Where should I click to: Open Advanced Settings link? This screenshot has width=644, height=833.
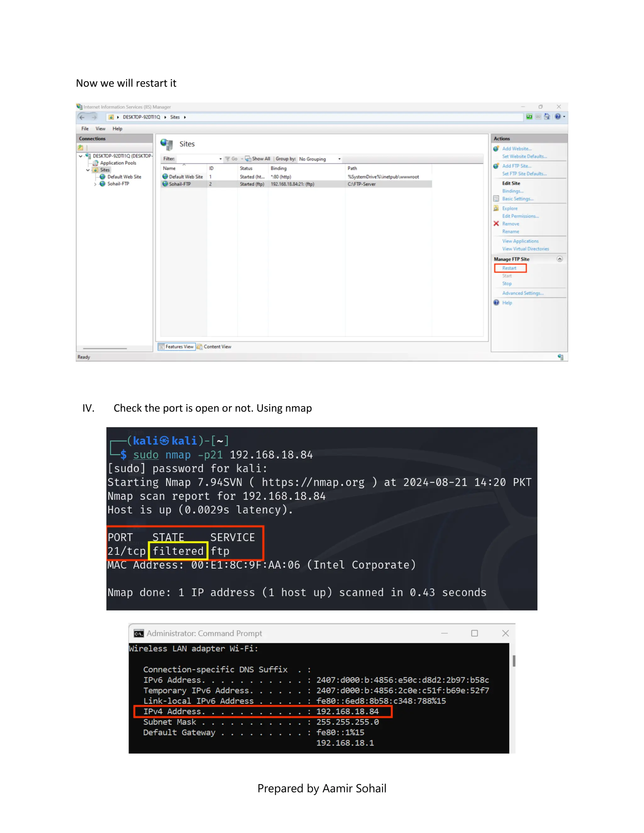[x=523, y=293]
